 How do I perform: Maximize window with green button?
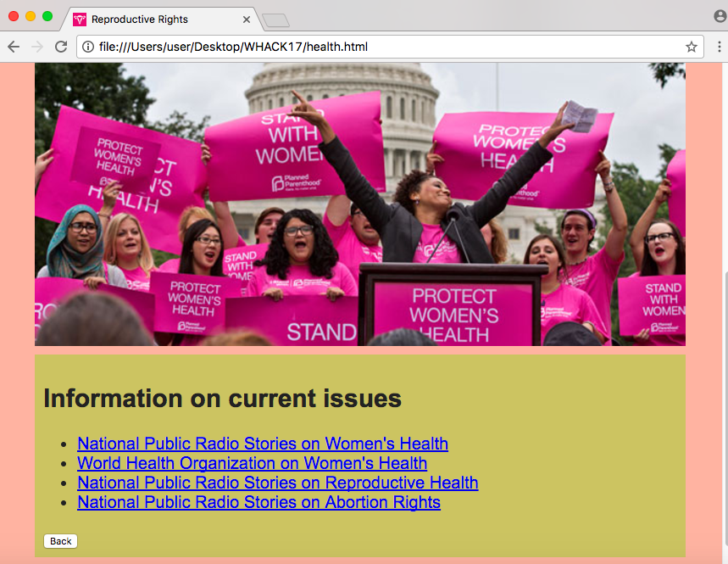pos(47,16)
